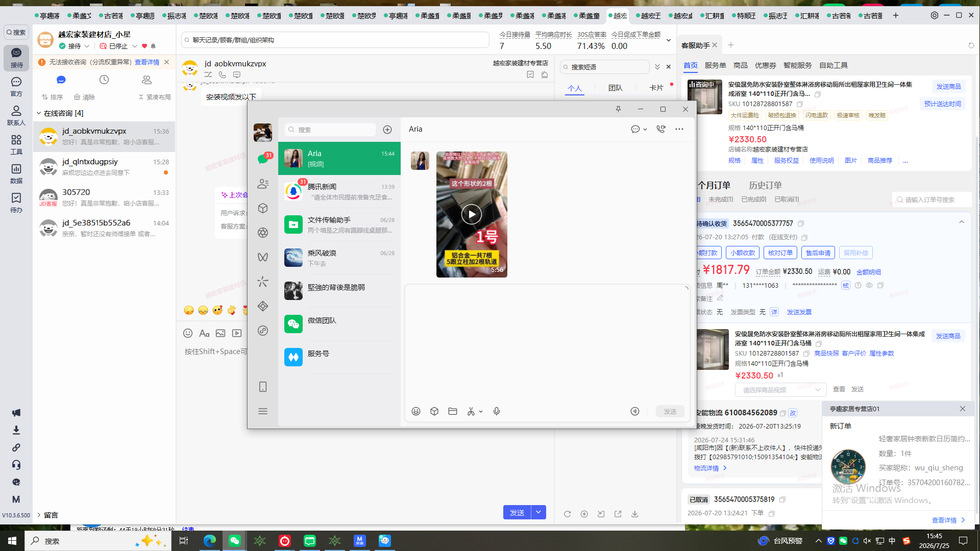Open WeChat contacts icon in sidebar
The height and width of the screenshot is (551, 980).
[x=263, y=184]
